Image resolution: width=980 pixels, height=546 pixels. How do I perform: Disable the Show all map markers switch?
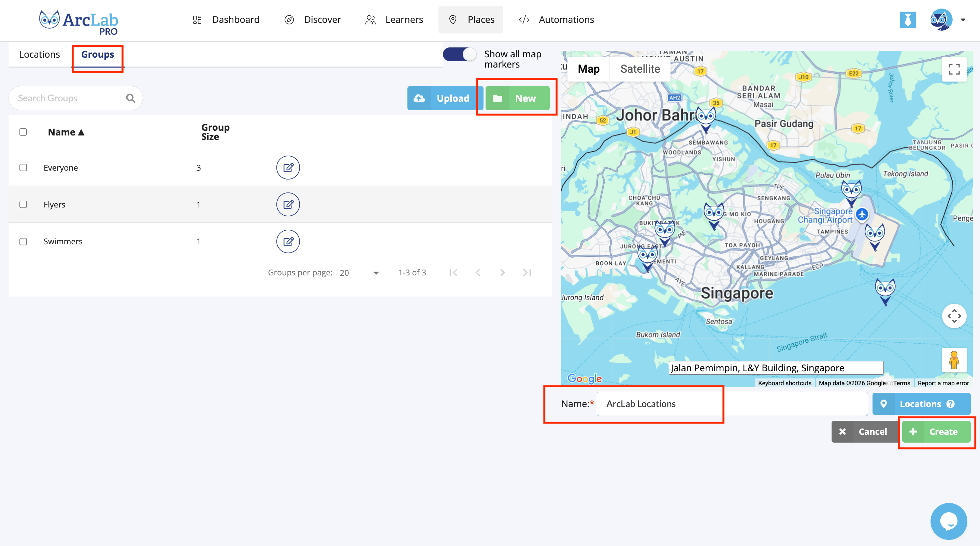pos(460,54)
